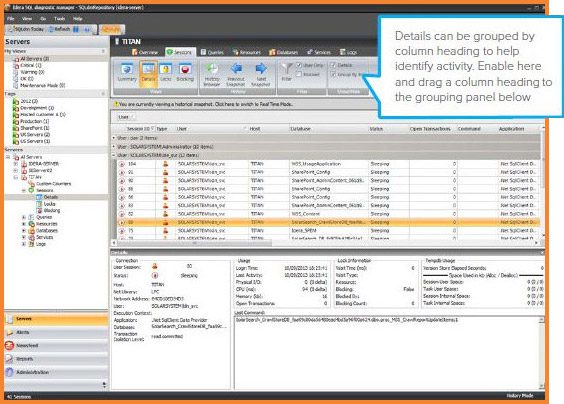This screenshot has height=404, width=564.
Task: Select session row 104
Action: 328,164
